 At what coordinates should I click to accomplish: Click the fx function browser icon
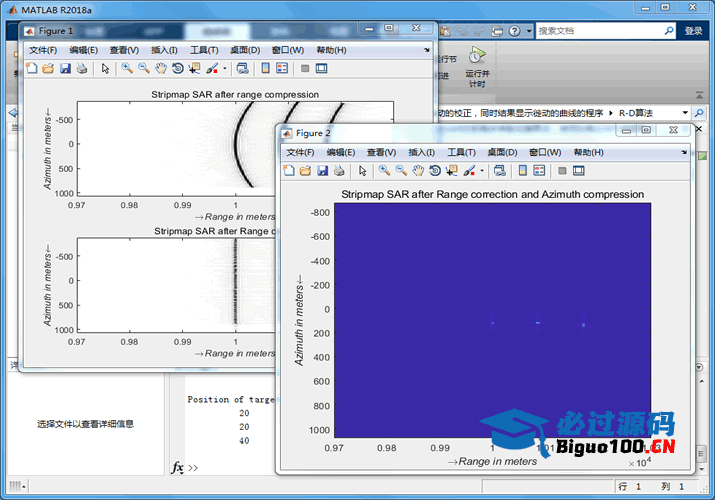[177, 468]
